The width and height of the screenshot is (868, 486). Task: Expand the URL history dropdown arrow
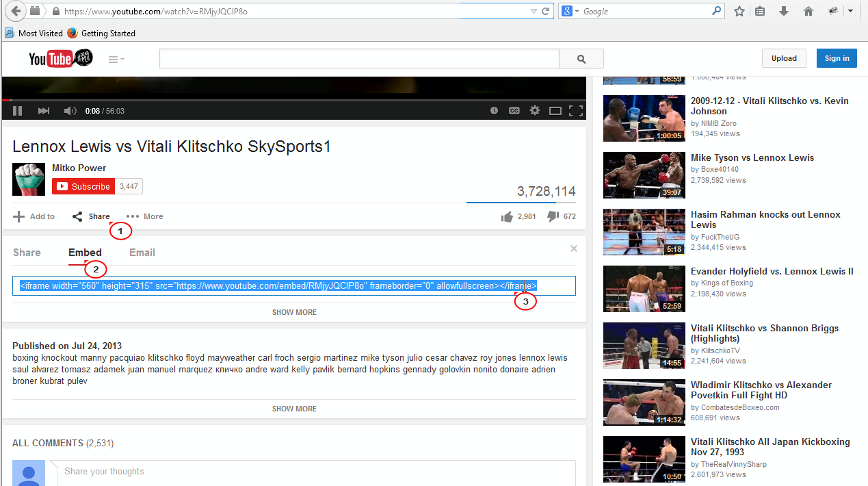coord(534,11)
